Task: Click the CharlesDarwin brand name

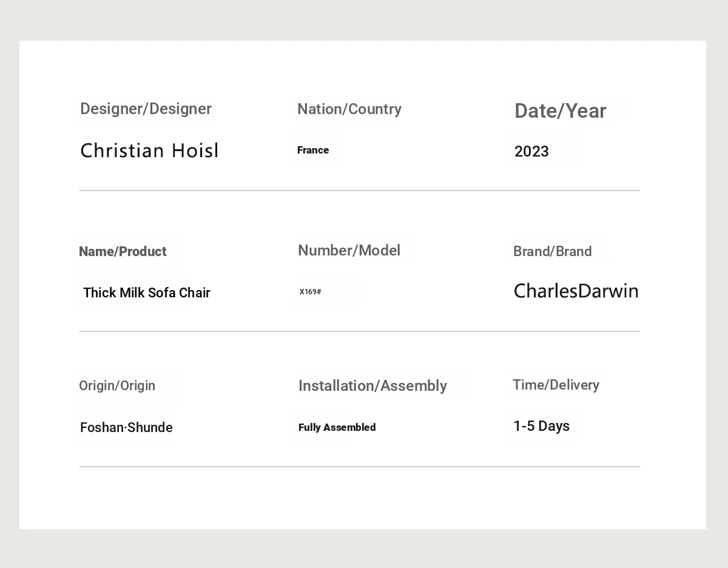Action: pos(576,291)
